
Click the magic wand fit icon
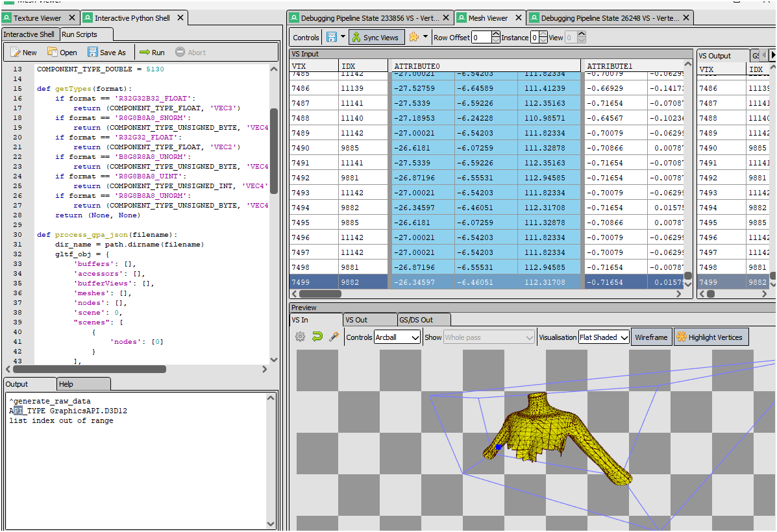[x=334, y=337]
